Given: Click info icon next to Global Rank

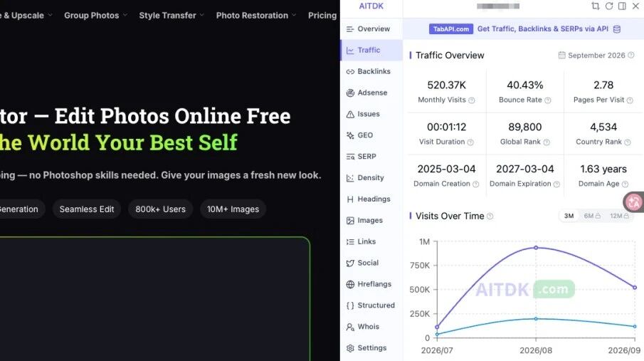Looking at the screenshot, I should pyautogui.click(x=547, y=142).
